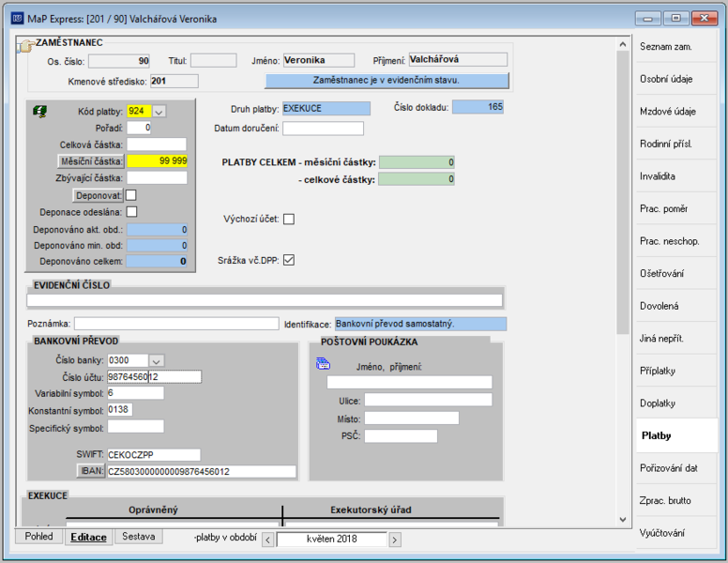Switch to the Editace tab
Screen dimensions: 728x563
(89, 537)
